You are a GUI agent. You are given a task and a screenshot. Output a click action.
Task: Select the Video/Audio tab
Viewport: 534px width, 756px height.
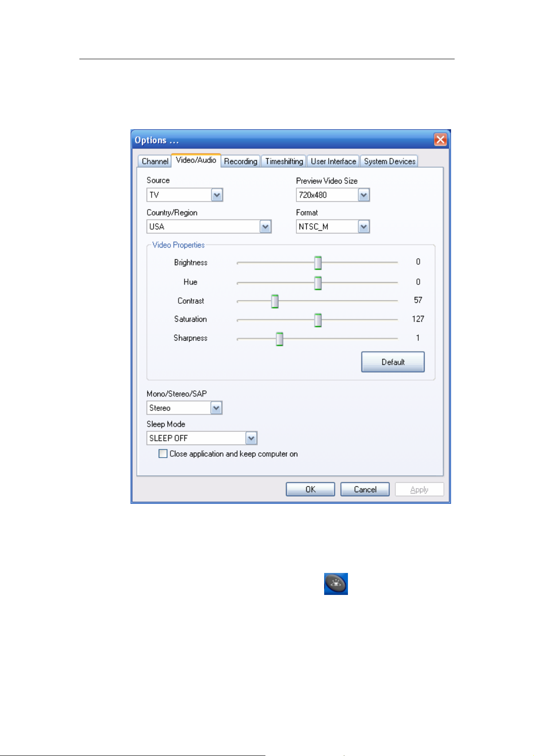point(196,160)
